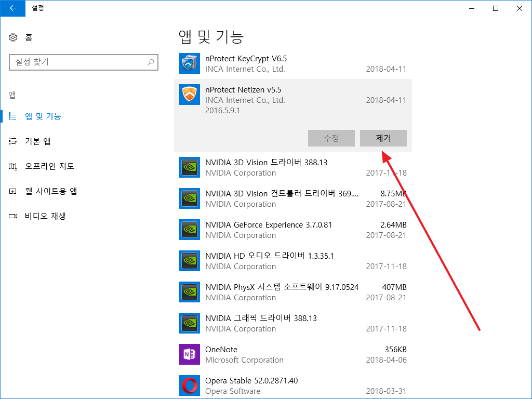532x399 pixels.
Task: Click the 오프라인 지도 map icon
Action: [13, 166]
